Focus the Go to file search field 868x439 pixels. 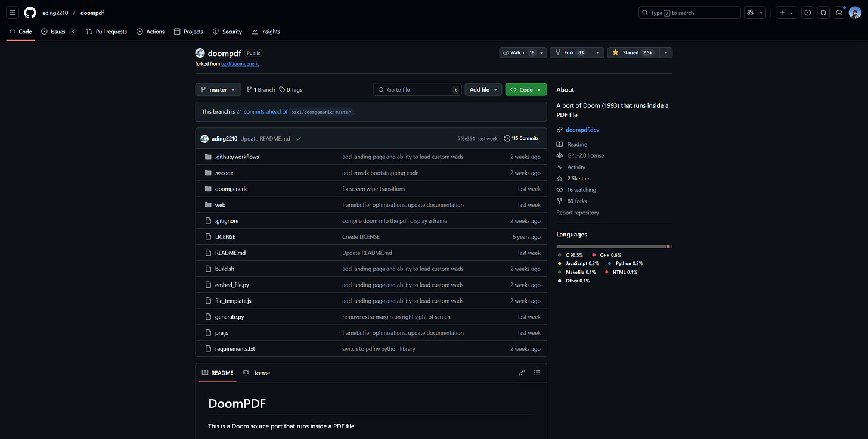pos(417,89)
